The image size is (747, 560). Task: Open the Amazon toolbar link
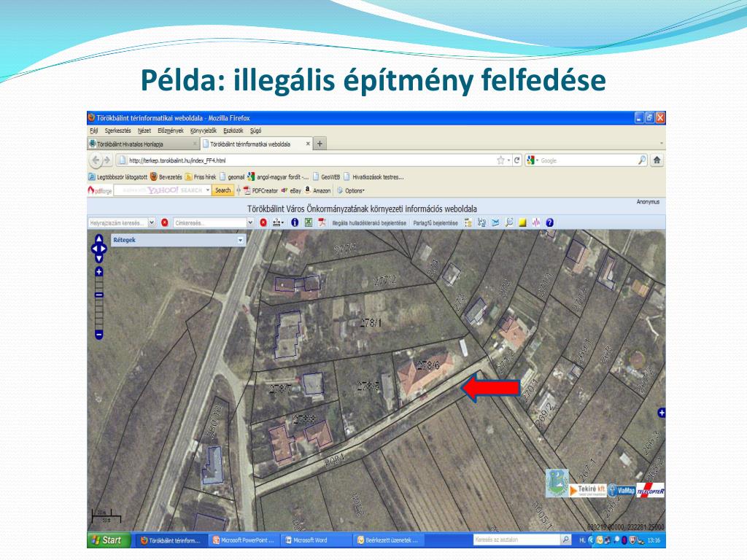coord(318,190)
